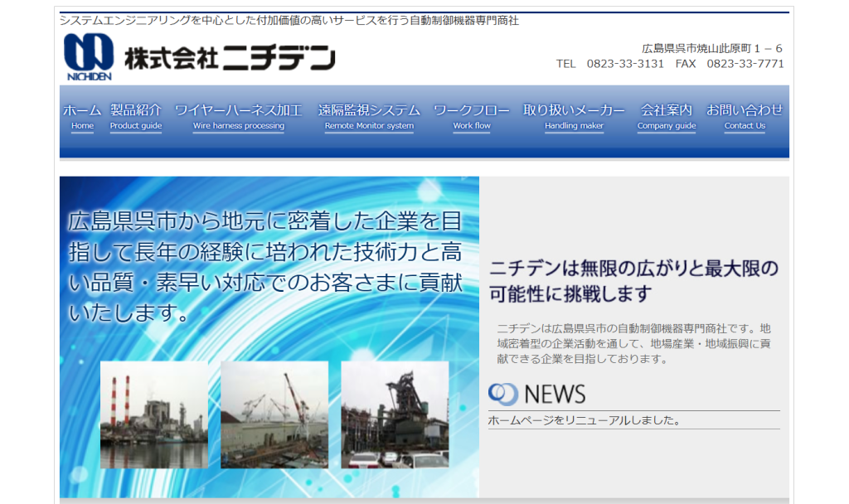Open the ホーム Home menu item
The image size is (849, 504).
click(82, 117)
